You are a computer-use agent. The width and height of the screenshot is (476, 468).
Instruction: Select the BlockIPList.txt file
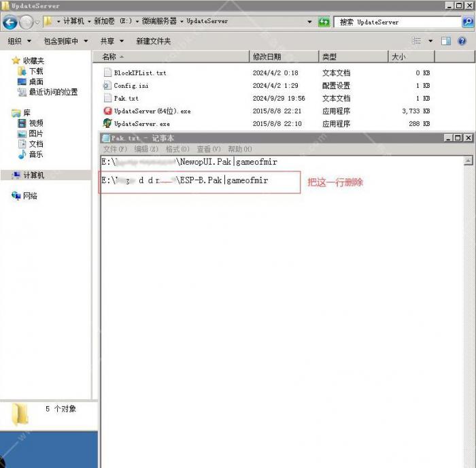(140, 73)
